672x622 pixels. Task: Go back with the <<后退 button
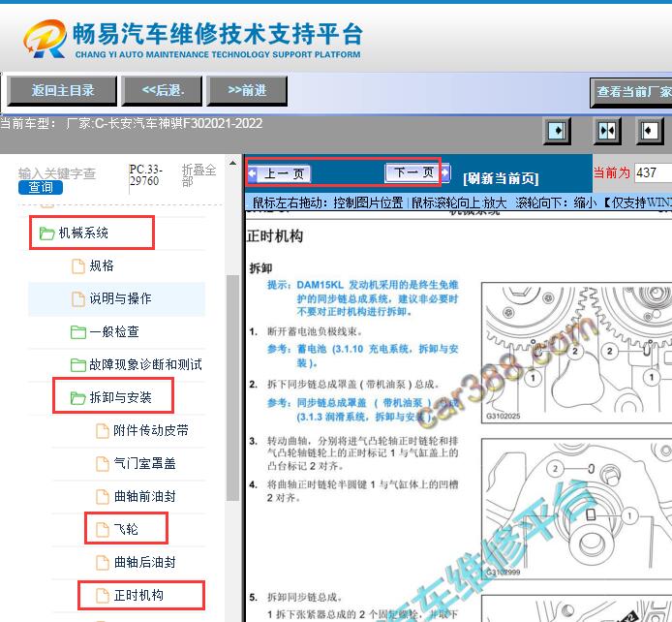point(162,90)
